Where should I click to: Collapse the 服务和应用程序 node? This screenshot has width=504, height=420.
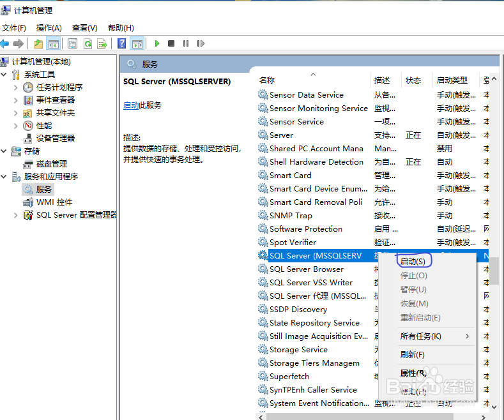tap(4, 176)
